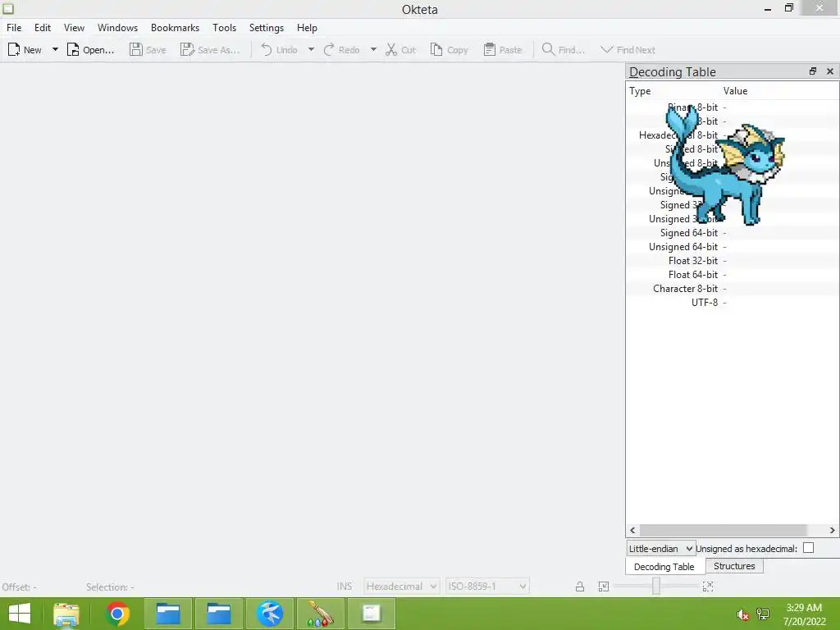The image size is (840, 630).
Task: Switch to the Decoding Table tab
Action: click(664, 567)
